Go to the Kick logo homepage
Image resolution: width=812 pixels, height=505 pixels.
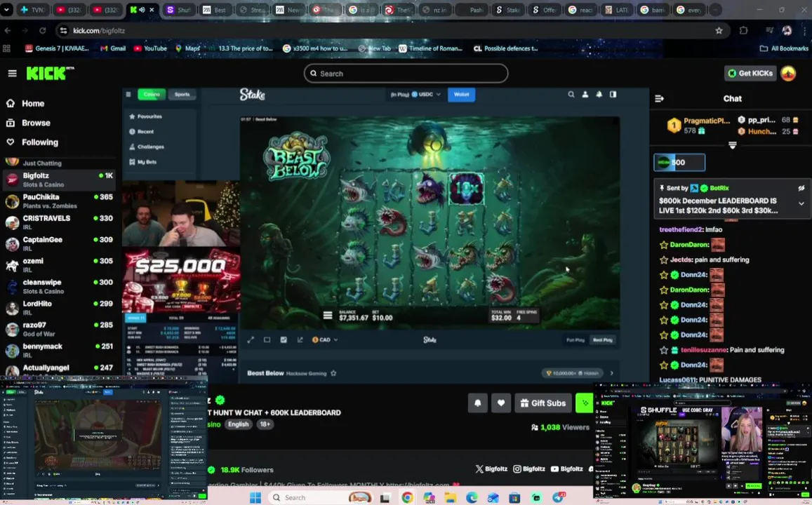(47, 74)
